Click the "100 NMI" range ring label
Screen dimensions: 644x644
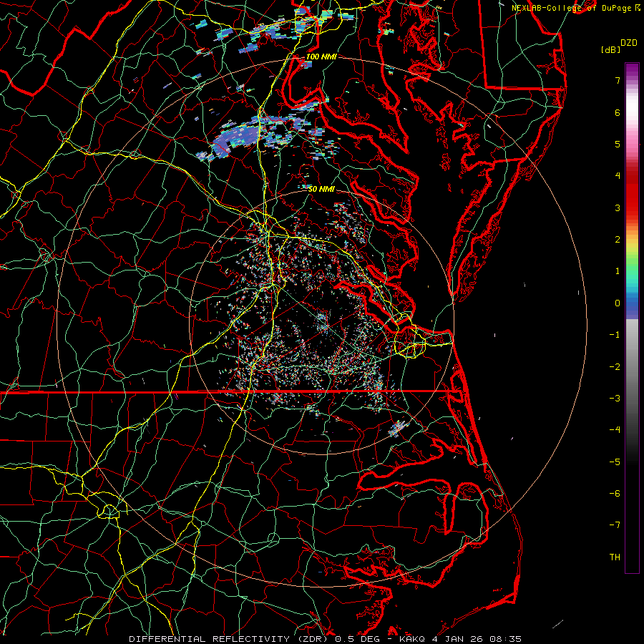click(x=321, y=57)
